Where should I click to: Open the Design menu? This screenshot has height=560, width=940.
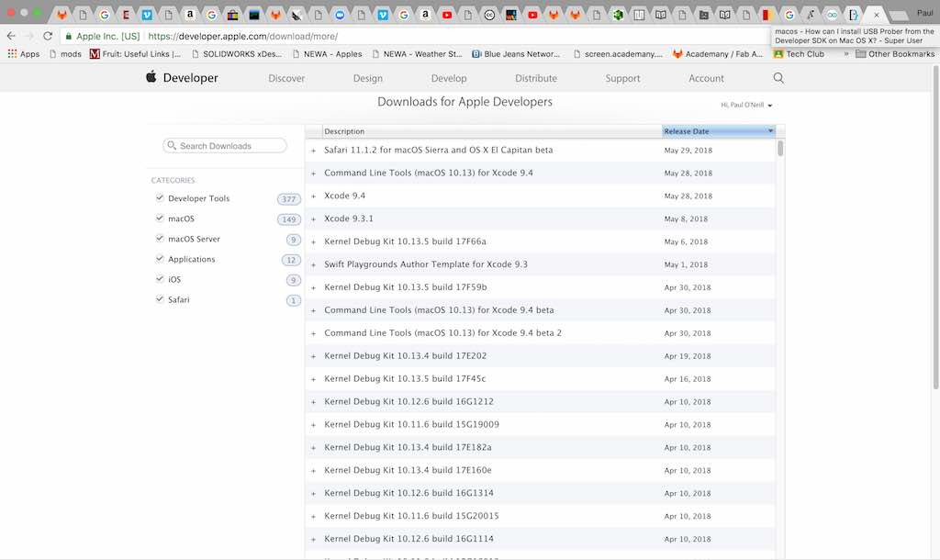(367, 78)
